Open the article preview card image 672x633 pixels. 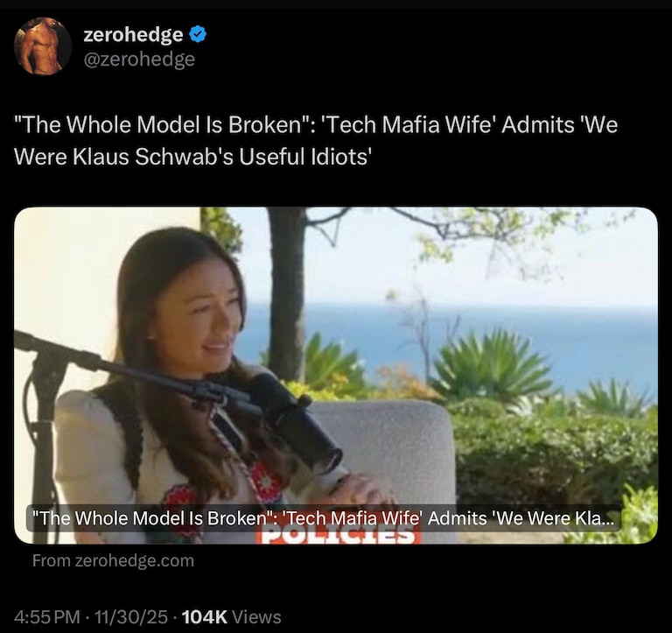pyautogui.click(x=336, y=376)
